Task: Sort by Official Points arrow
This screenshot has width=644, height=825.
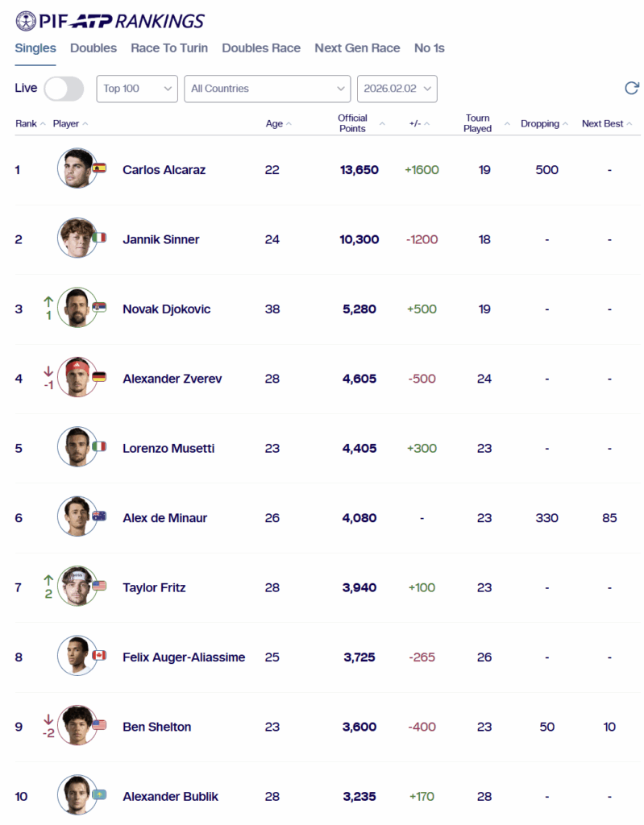Action: pyautogui.click(x=382, y=124)
